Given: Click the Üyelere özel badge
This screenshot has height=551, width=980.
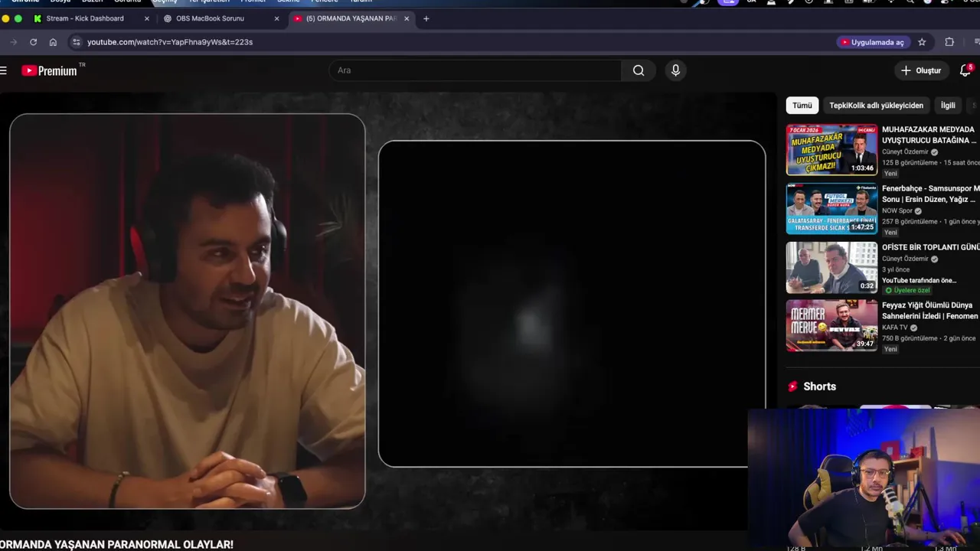Looking at the screenshot, I should pyautogui.click(x=908, y=291).
